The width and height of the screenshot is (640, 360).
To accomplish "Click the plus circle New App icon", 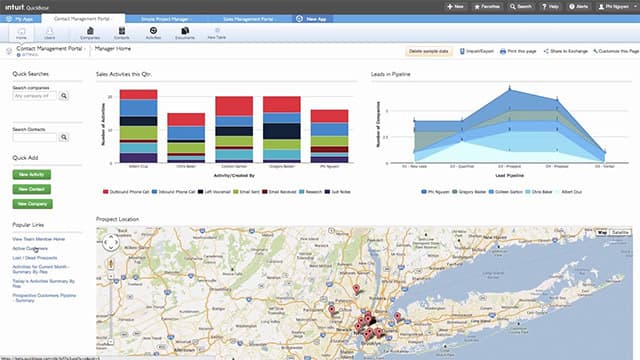I will [299, 19].
